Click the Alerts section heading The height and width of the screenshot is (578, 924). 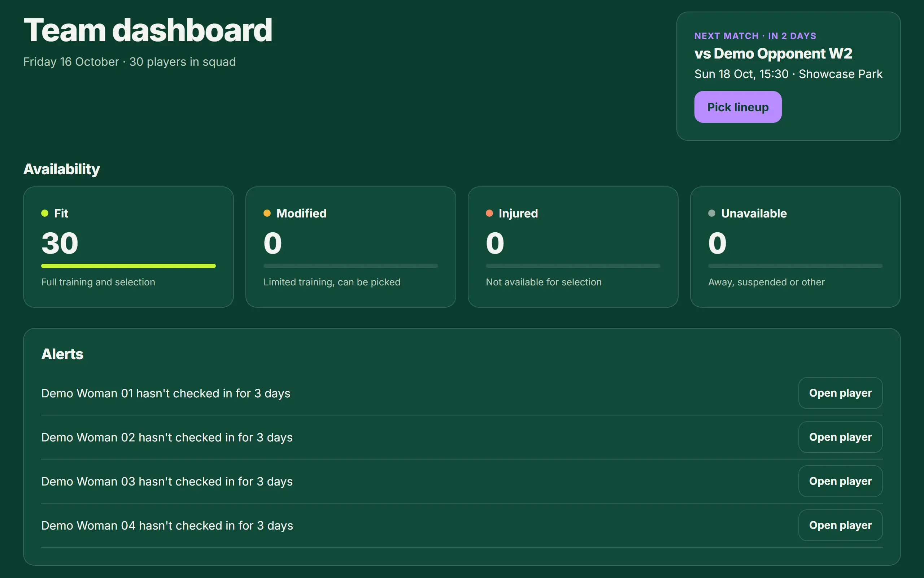[x=62, y=354]
